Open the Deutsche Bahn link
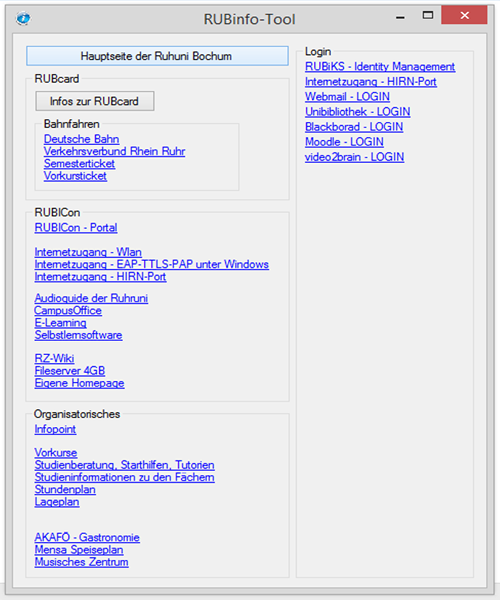Image resolution: width=500 pixels, height=600 pixels. [x=81, y=139]
